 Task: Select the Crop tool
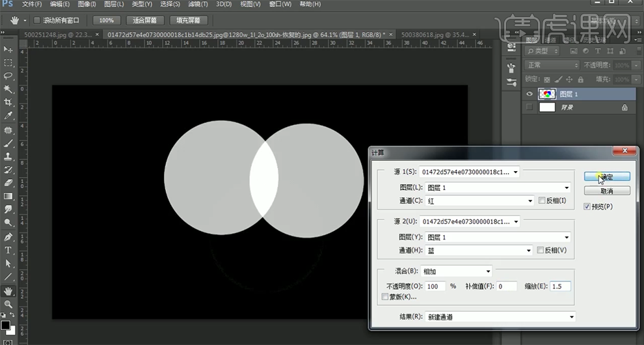[8, 102]
